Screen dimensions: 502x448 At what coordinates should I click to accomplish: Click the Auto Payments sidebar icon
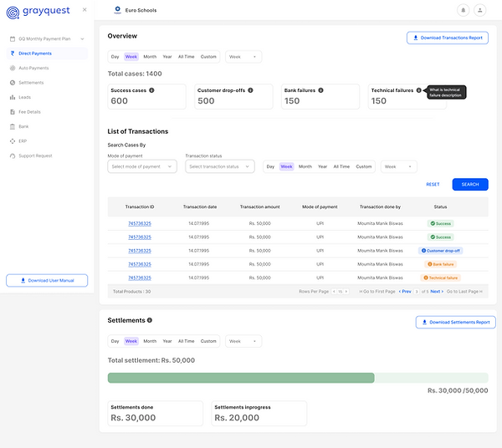[13, 68]
